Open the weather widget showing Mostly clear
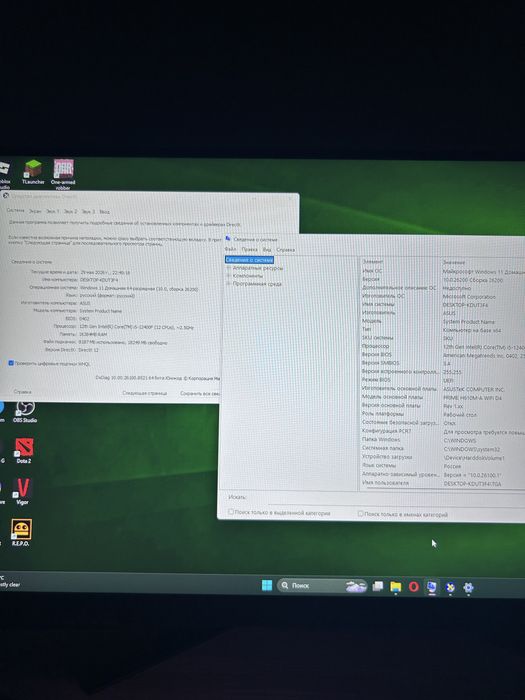Screen dimensions: 525x700 [9, 581]
